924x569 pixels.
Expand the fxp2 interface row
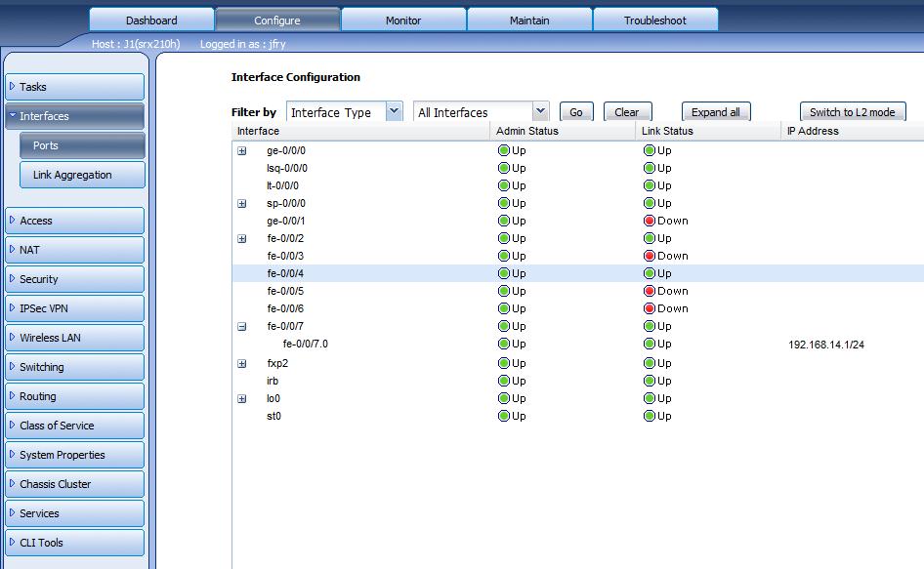click(241, 363)
